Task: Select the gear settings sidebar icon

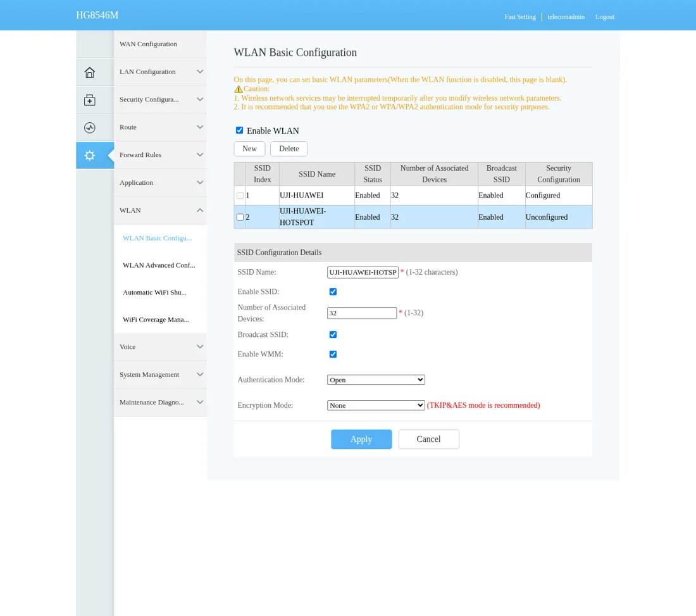Action: [90, 156]
